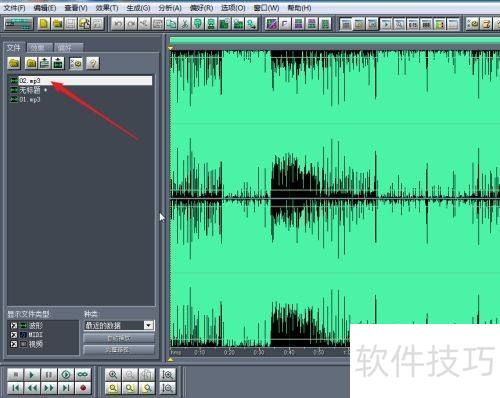Toggle the MIDI file type checkbox
Screen dimensions: 500x398
tap(14, 335)
